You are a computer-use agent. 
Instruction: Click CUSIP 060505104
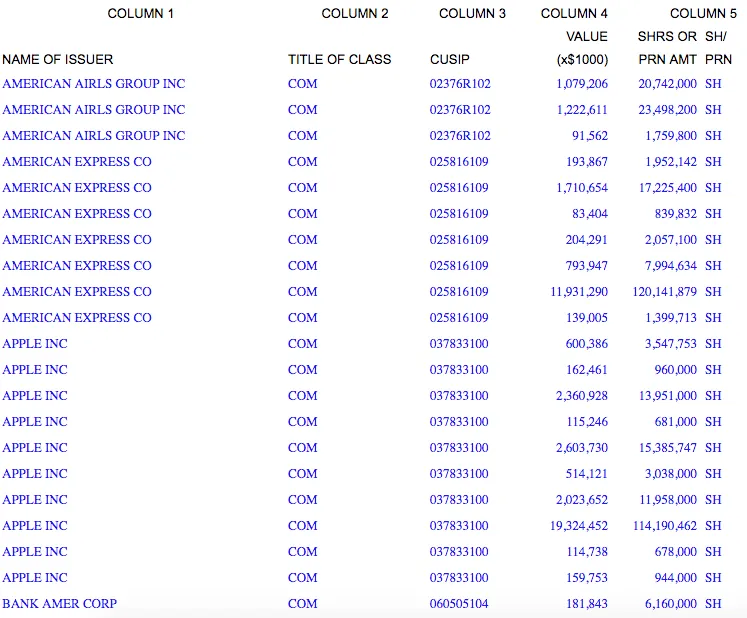[459, 604]
